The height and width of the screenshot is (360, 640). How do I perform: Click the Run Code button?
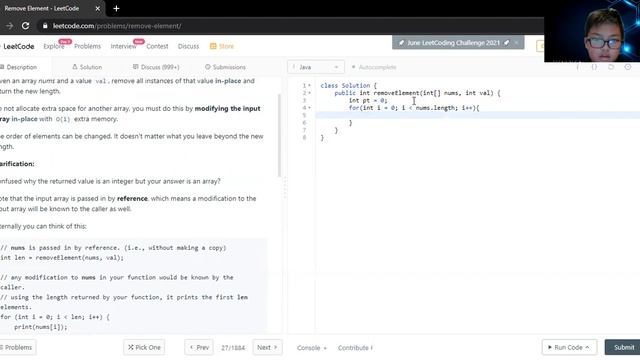coord(569,347)
